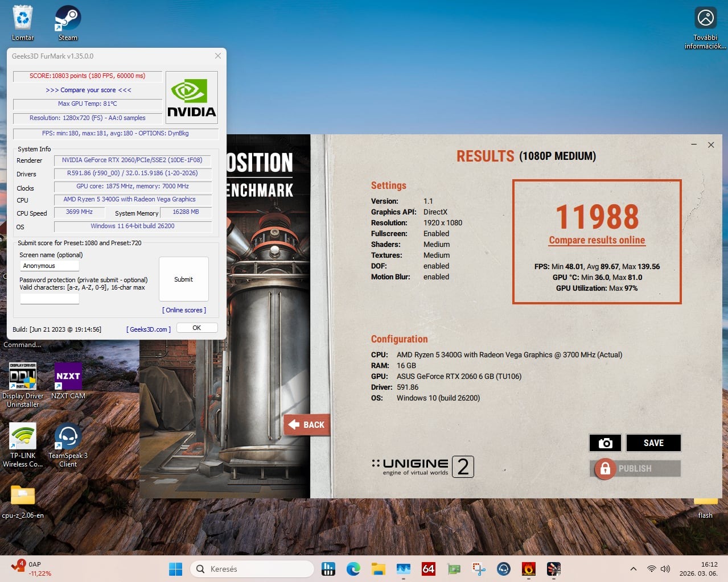Open the Steam desktop shortcut
Viewport: 728px width, 582px height.
coord(68,23)
